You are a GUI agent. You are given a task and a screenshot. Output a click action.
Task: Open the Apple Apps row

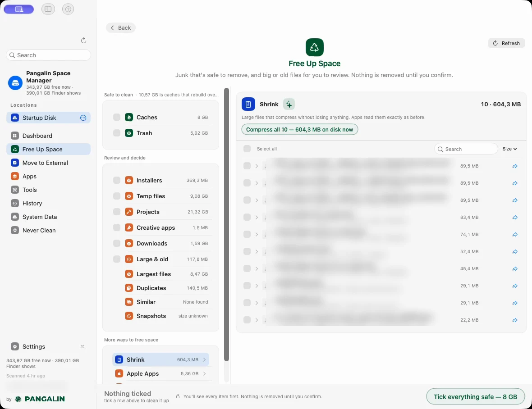tap(161, 373)
